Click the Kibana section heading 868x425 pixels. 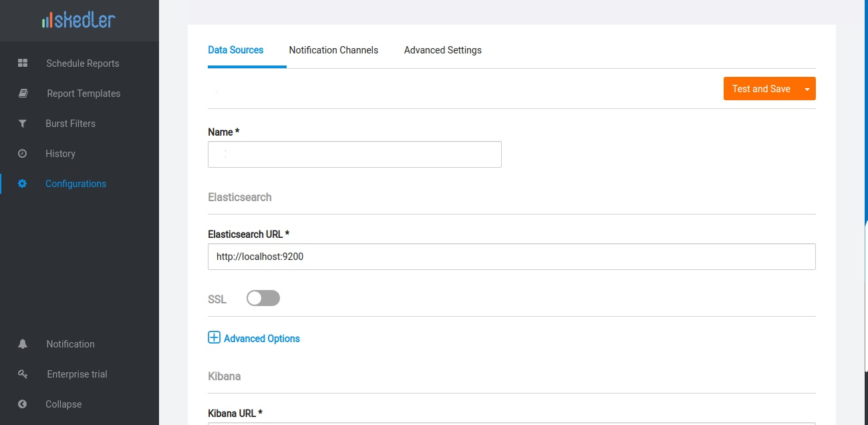225,376
